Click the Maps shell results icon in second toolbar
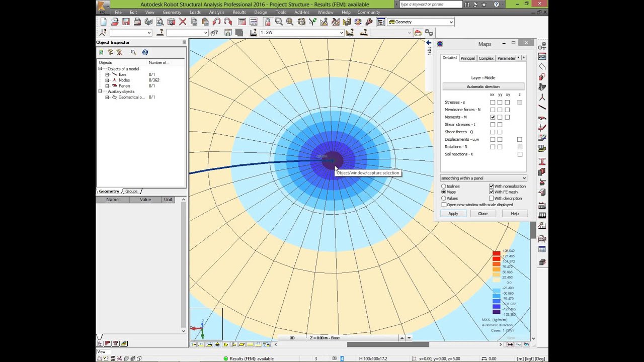Screen dimensions: 644x362 [x=418, y=32]
